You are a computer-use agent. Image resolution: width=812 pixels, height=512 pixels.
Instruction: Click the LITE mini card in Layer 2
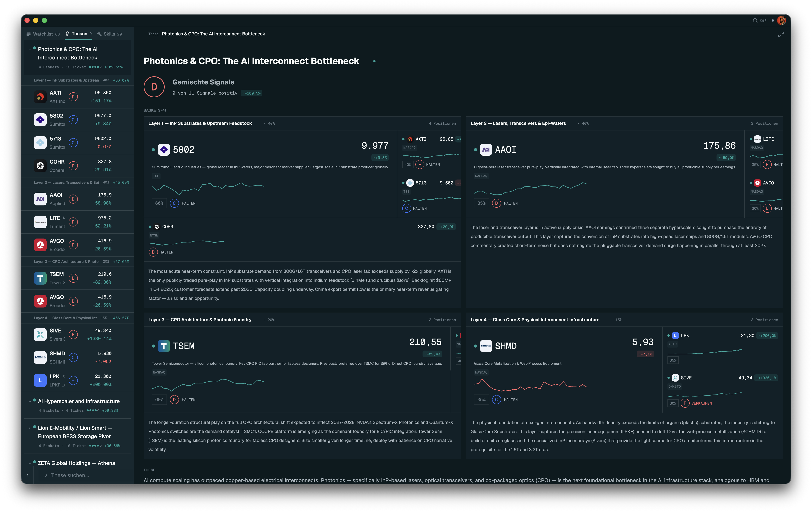(764, 152)
